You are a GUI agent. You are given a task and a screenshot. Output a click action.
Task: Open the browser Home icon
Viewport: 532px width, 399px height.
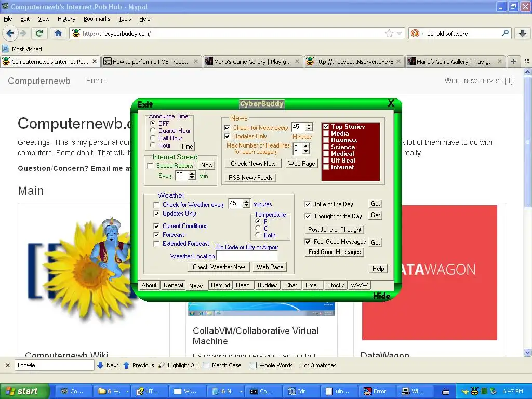[58, 33]
